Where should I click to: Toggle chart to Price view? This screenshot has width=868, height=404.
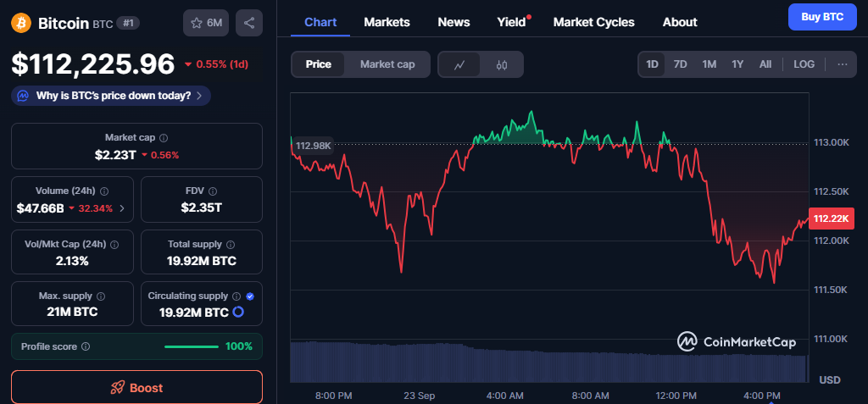pos(319,64)
